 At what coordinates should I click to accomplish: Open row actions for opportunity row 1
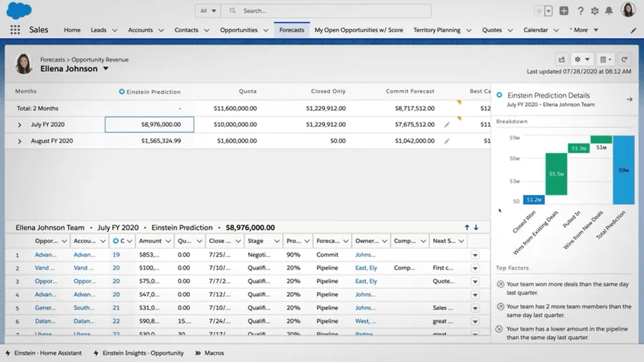[x=475, y=255]
